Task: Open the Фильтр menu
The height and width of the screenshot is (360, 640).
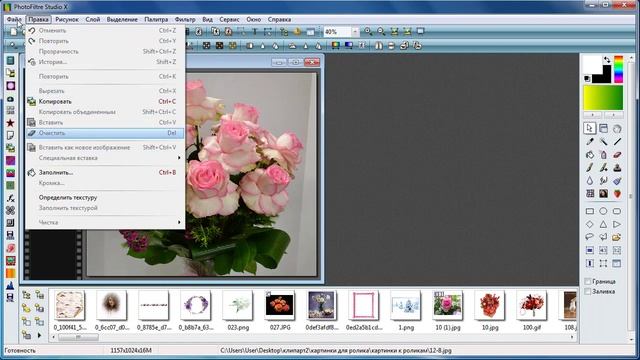Action: point(185,19)
